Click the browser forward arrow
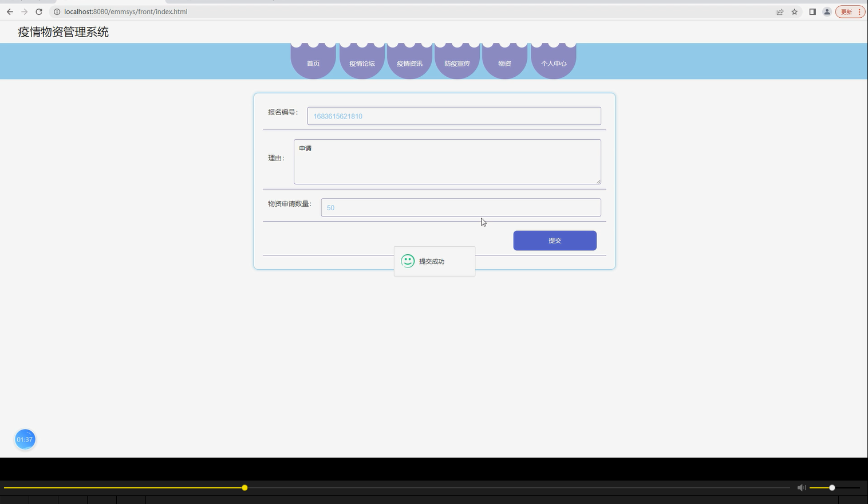Image resolution: width=868 pixels, height=504 pixels. tap(24, 11)
